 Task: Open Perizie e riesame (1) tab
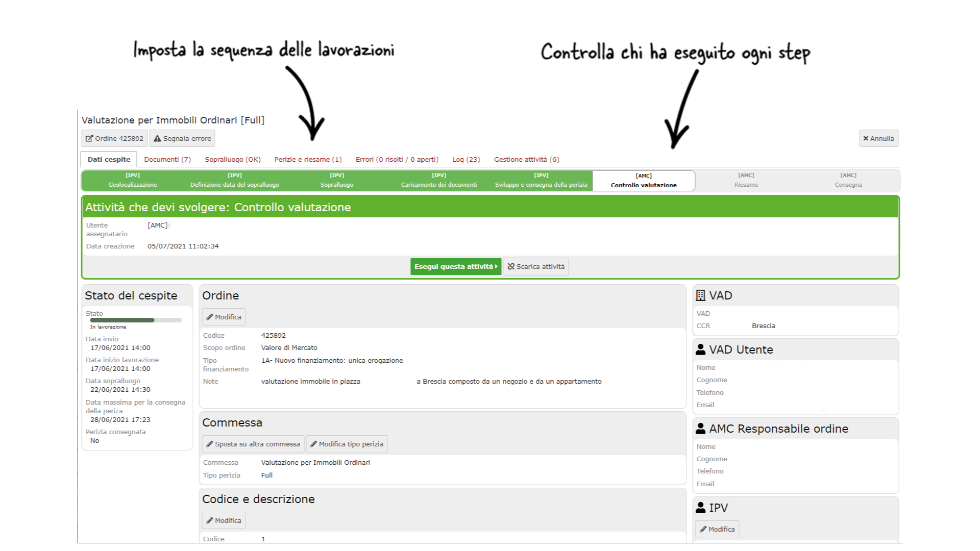pos(308,159)
